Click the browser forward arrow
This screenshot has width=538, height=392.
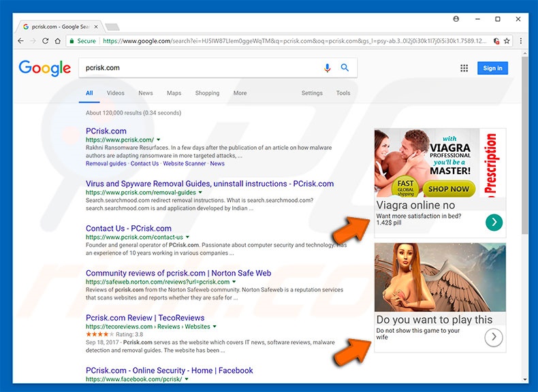click(x=33, y=41)
